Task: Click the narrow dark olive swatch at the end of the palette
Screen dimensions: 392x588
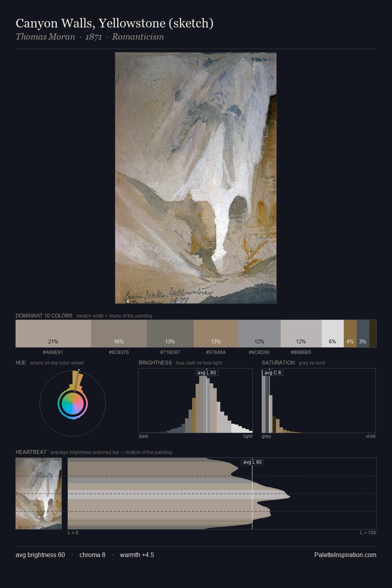Action: 373,334
